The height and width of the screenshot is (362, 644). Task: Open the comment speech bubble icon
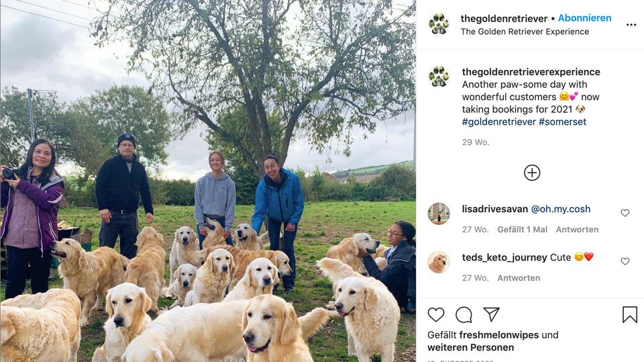(464, 314)
